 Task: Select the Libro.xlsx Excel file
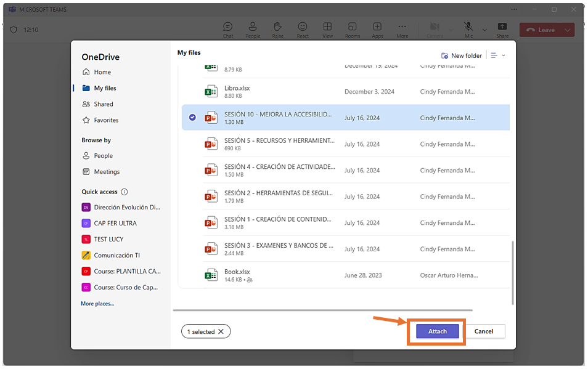coord(237,89)
